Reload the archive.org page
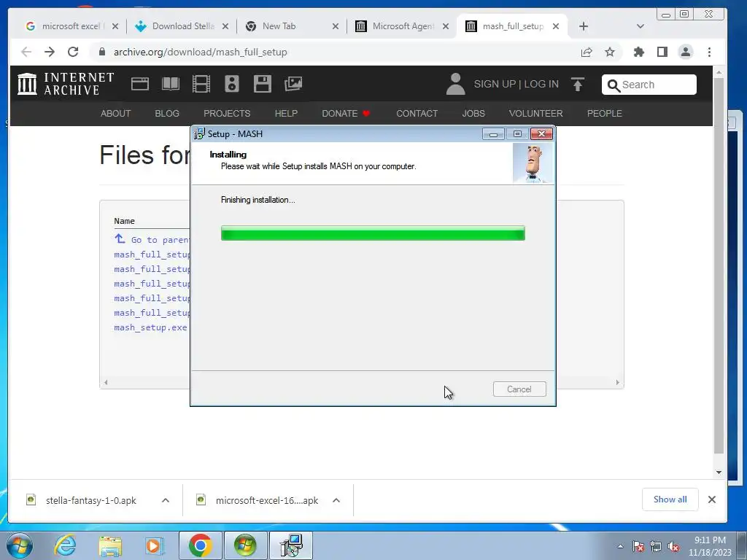This screenshot has width=747, height=560. tap(73, 52)
